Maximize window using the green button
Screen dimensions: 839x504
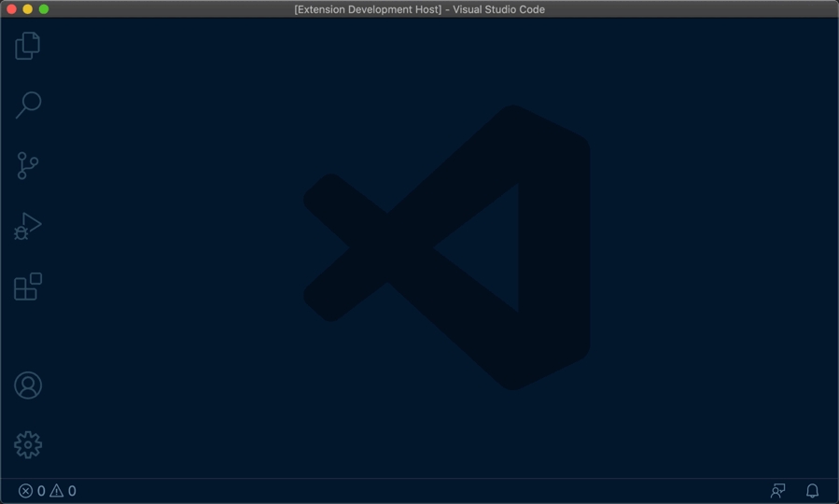[x=44, y=9]
